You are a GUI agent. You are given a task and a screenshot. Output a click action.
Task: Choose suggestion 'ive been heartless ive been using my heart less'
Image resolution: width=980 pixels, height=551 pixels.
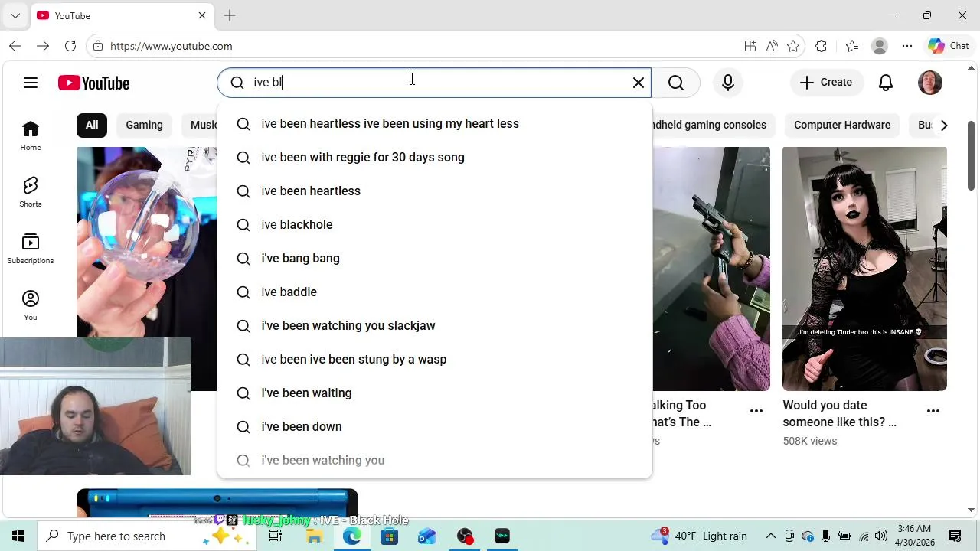[435, 123]
